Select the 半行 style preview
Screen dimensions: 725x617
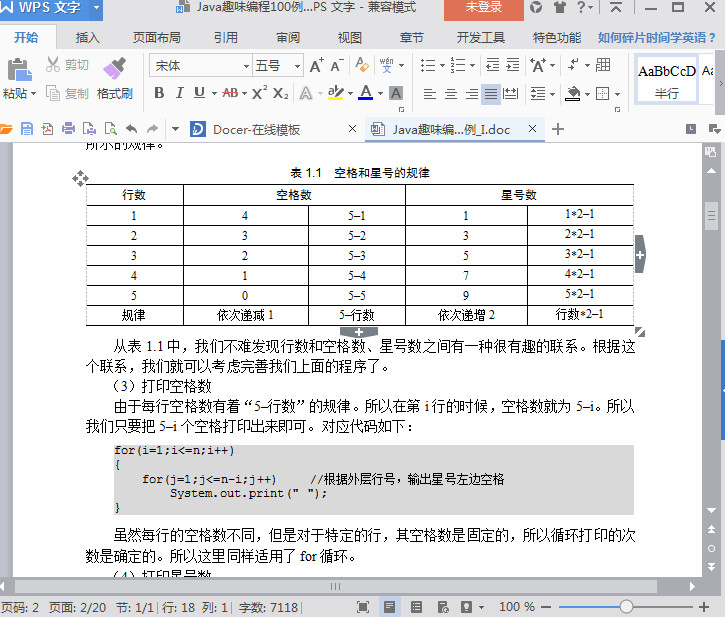coord(666,80)
